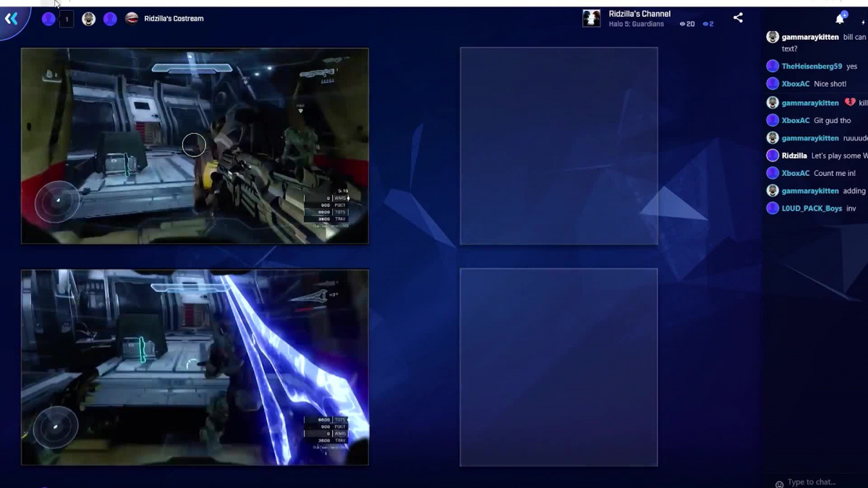Click L0UD_PACK_Boys username in chat
Screen dimensions: 868x488
point(812,209)
